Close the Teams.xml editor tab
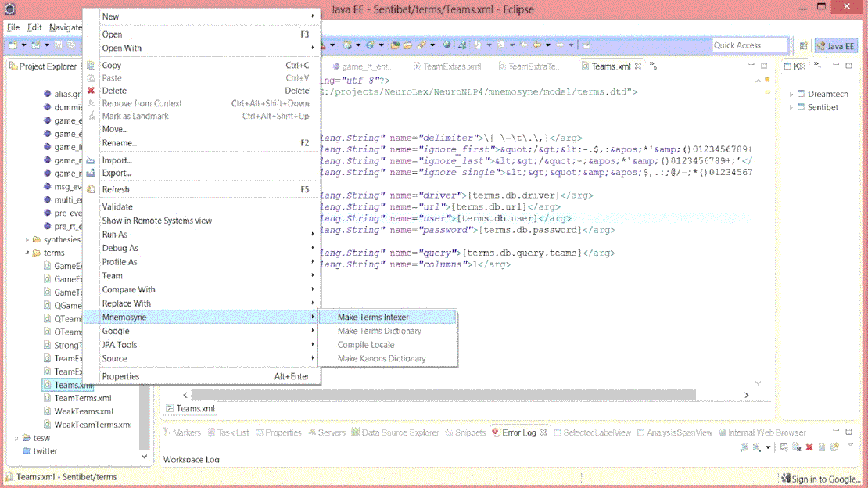Viewport: 868px width, 488px height. click(x=638, y=66)
